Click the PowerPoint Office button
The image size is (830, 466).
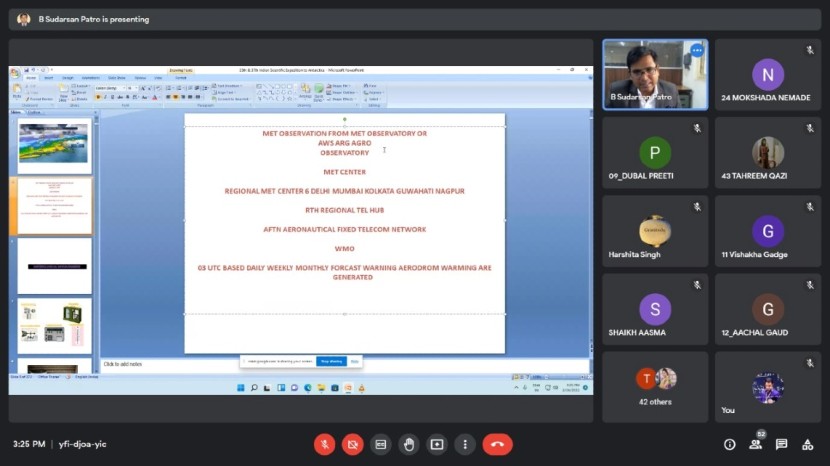15,72
